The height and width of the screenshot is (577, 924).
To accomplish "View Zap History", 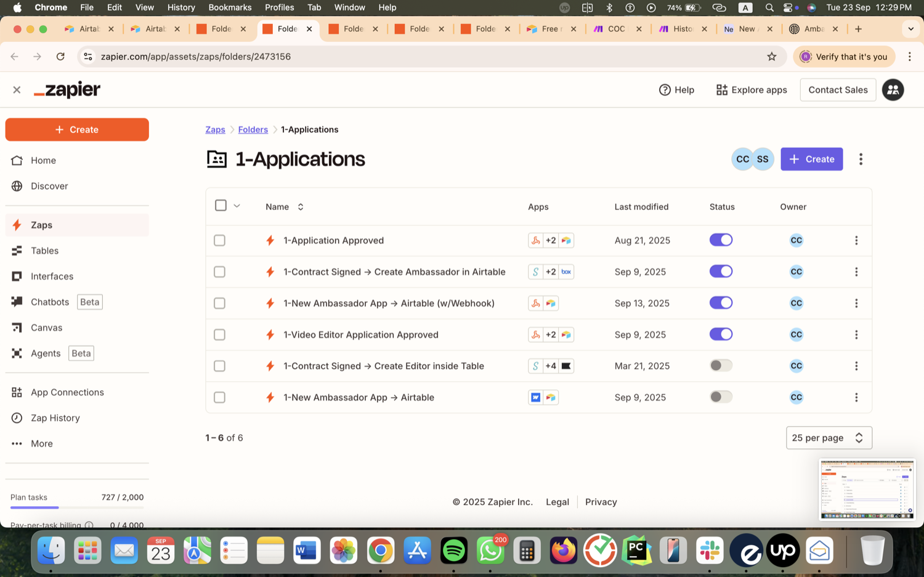I will pyautogui.click(x=77, y=418).
